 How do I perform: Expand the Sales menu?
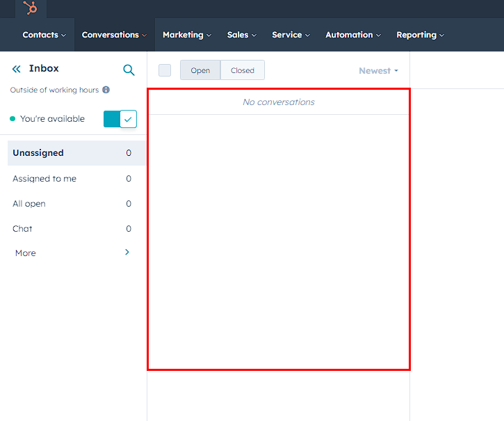tap(242, 35)
